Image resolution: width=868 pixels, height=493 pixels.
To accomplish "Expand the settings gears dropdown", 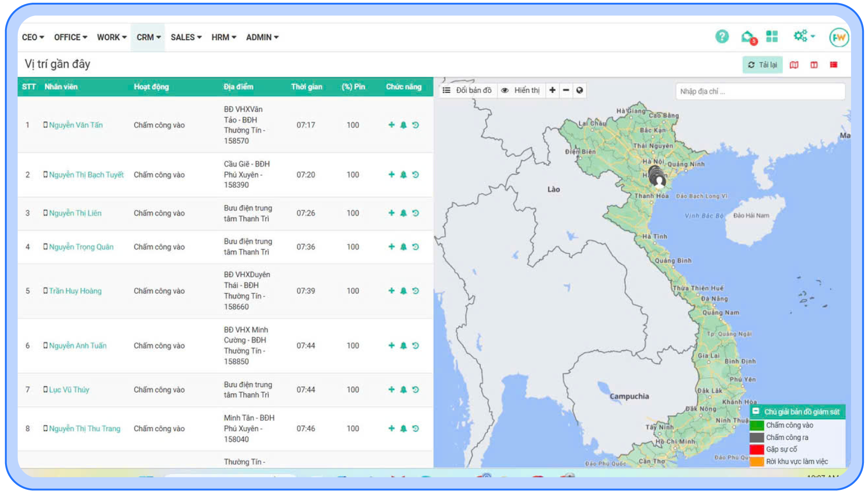I will pos(804,36).
